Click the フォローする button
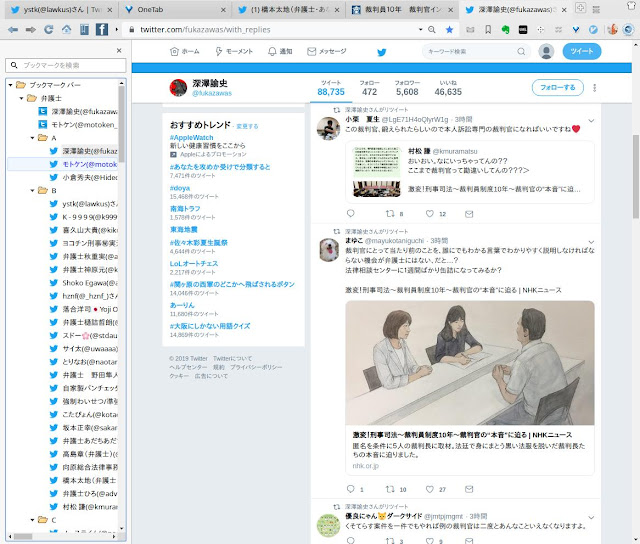Viewport: 640px width, 544px height. [558, 87]
